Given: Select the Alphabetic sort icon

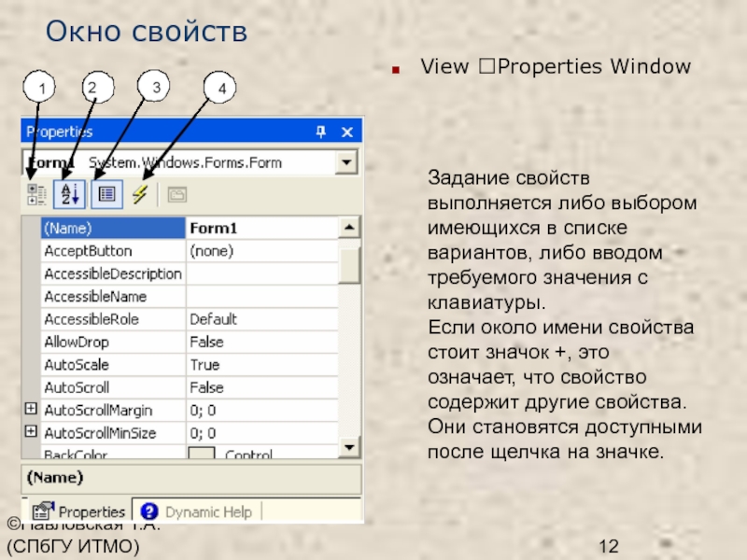Looking at the screenshot, I should coord(70,194).
